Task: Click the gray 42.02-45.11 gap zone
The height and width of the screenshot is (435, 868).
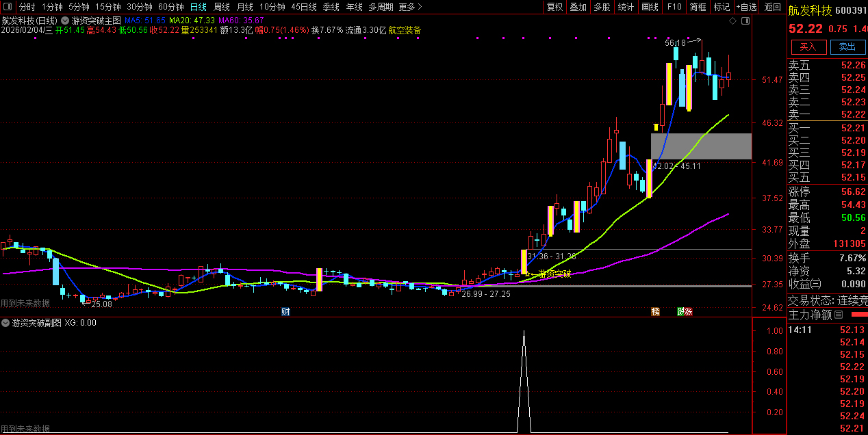Action: [x=701, y=146]
